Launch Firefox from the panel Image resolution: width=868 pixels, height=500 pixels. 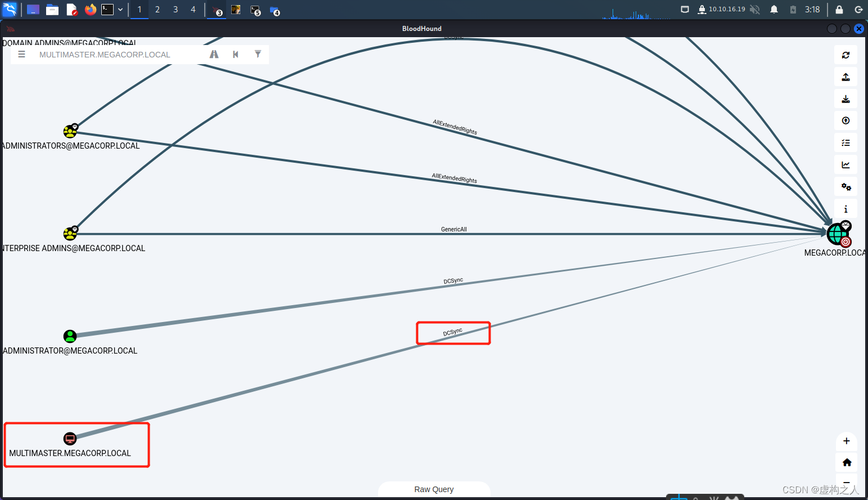(90, 10)
